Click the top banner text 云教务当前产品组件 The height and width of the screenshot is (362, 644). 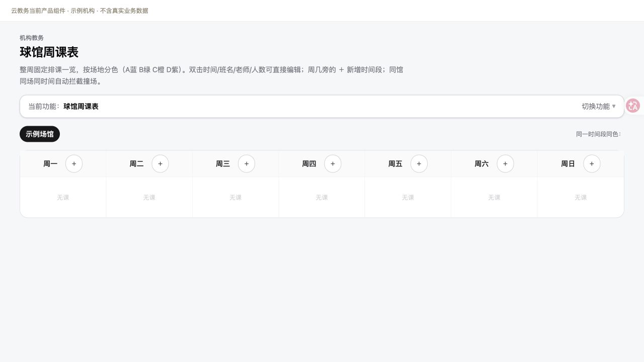pos(38,11)
